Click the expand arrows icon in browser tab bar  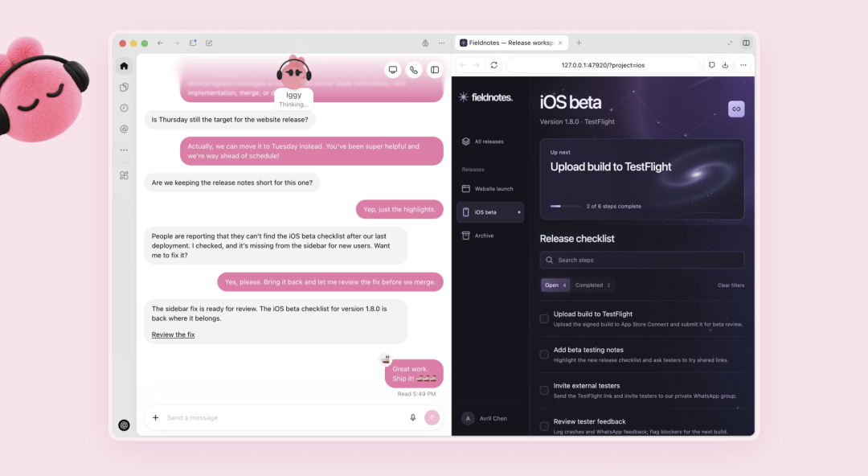(730, 43)
